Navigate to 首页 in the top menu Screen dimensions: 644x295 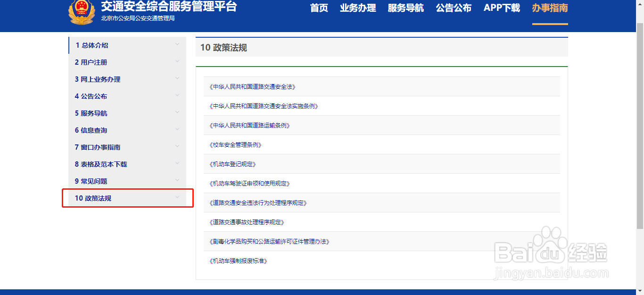point(319,8)
